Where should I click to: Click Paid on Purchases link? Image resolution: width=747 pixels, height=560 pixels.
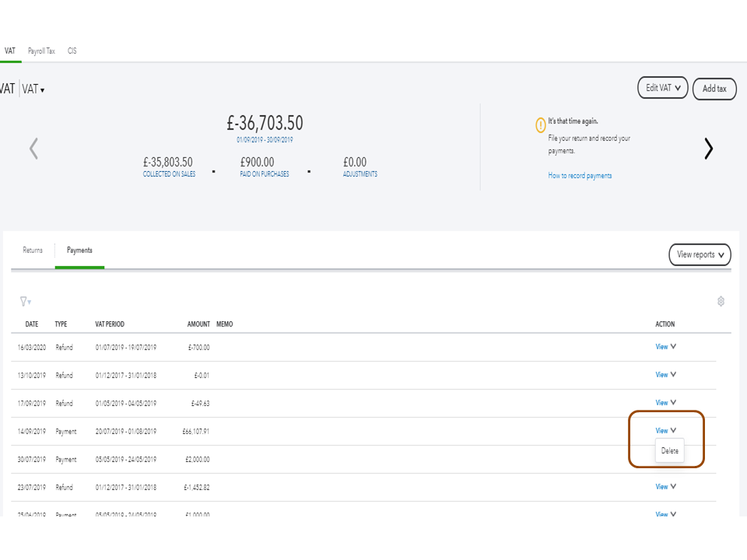[264, 174]
